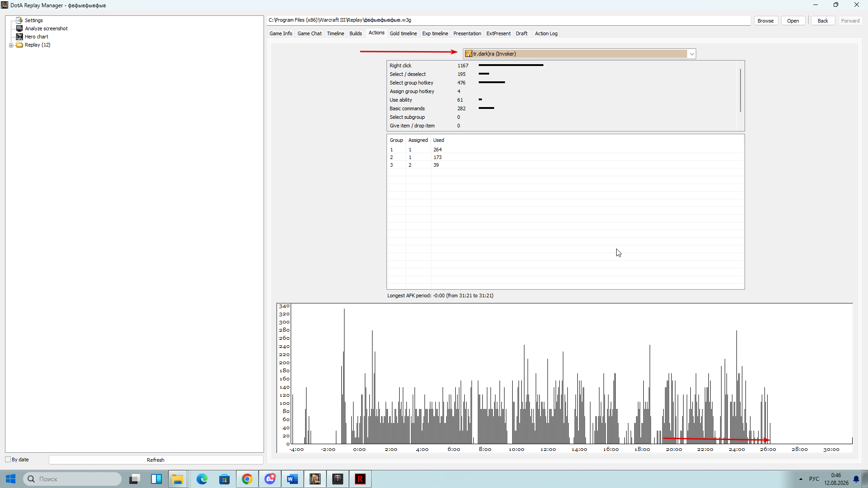
Task: Open Windows Start menu
Action: pos(11,479)
